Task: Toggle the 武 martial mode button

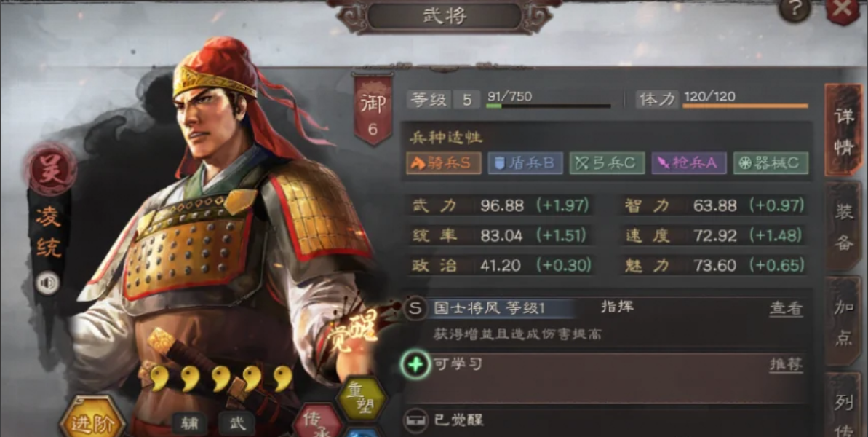Action: pyautogui.click(x=236, y=424)
